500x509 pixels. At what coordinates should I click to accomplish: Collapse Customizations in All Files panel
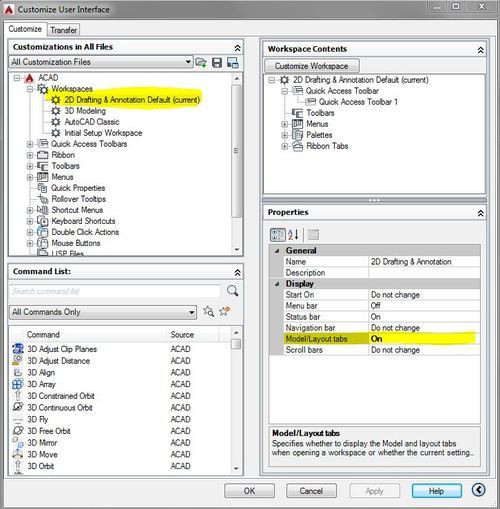click(x=237, y=48)
